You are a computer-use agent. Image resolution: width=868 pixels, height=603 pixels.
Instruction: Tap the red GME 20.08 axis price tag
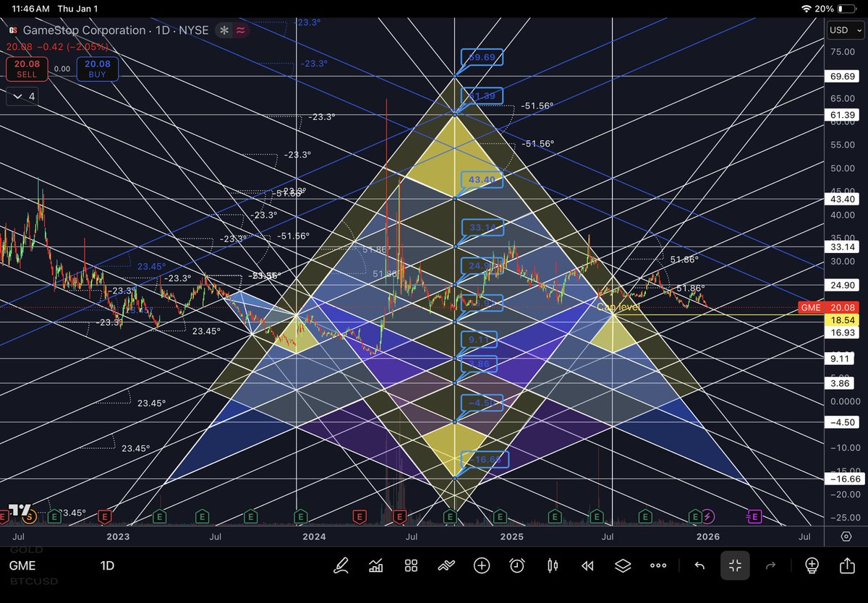click(x=829, y=307)
